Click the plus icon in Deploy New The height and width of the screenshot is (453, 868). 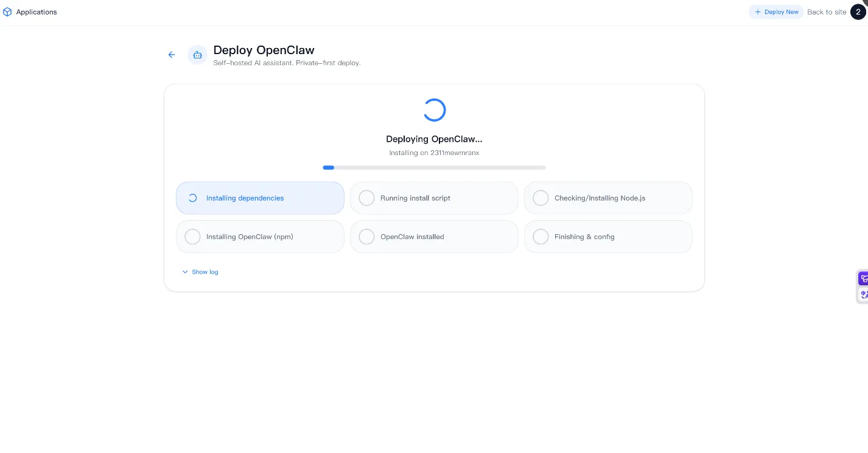[x=758, y=12]
